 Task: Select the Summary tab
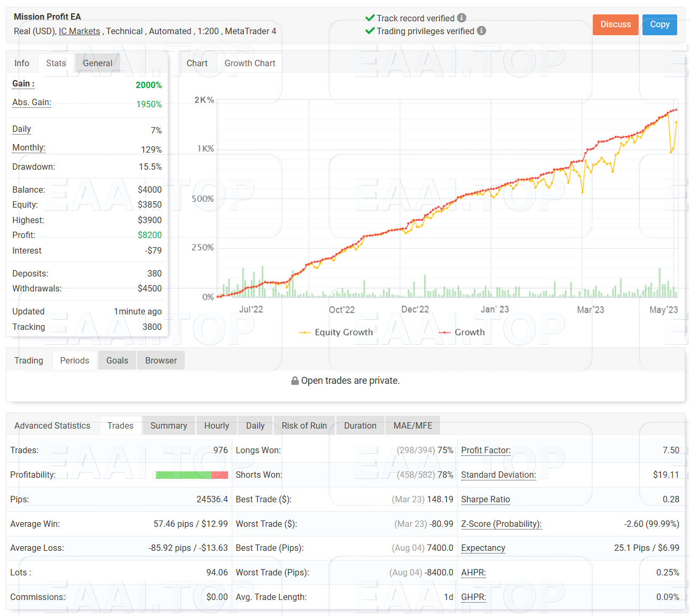169,426
